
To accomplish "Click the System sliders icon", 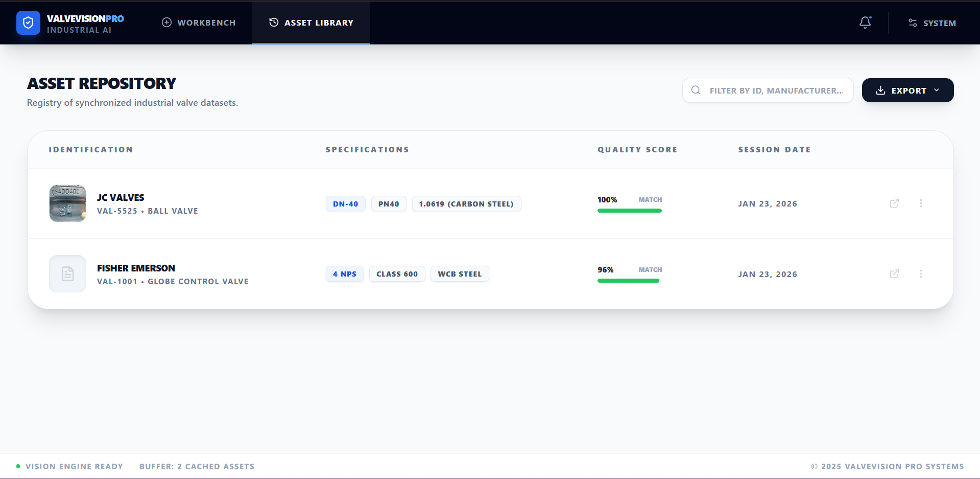I will pyautogui.click(x=913, y=23).
